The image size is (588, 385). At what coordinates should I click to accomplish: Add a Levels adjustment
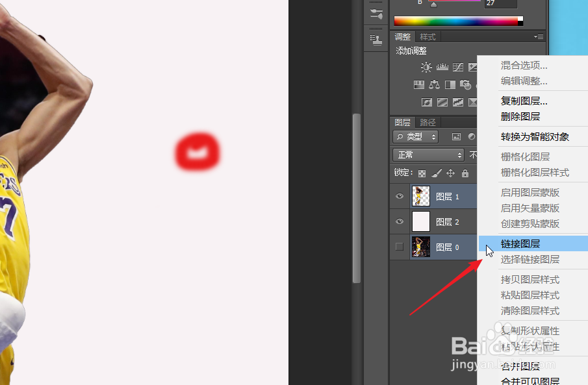click(x=442, y=67)
